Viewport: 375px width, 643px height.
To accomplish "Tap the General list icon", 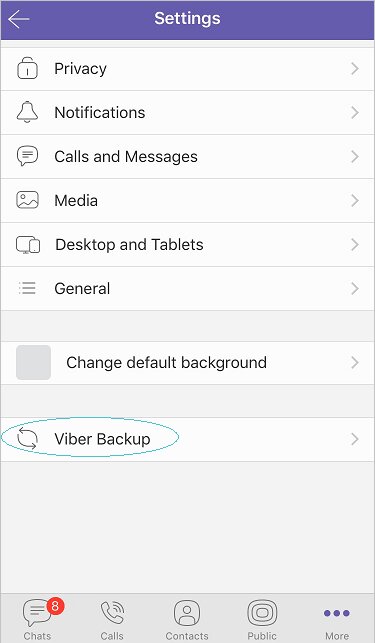I will point(27,288).
